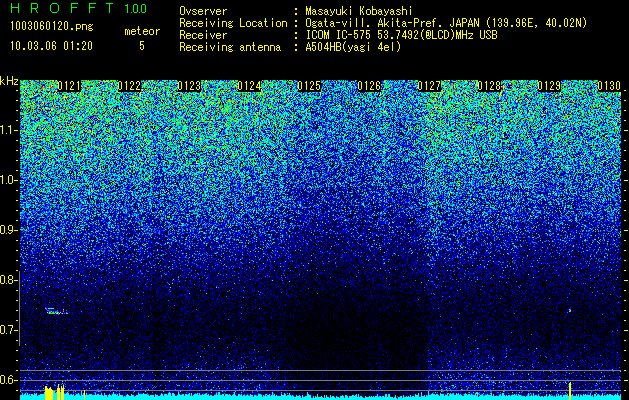Click the 0.6 kHz axis label

point(7,380)
